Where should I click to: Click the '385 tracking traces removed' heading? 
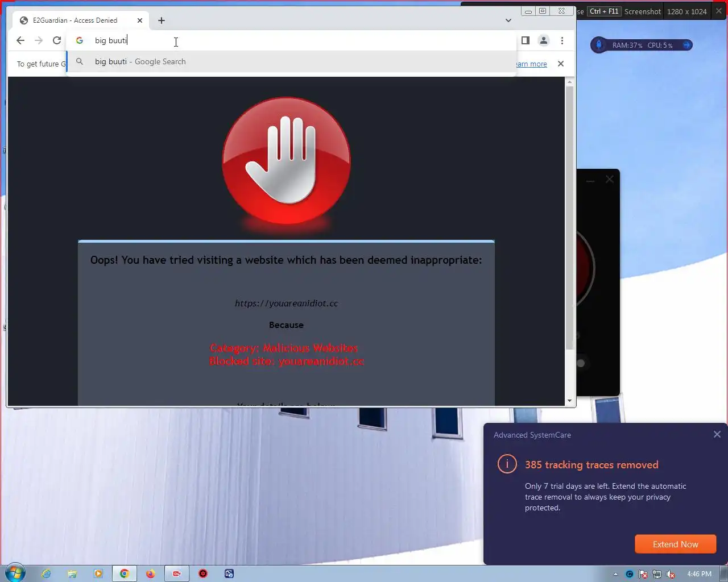pos(591,465)
